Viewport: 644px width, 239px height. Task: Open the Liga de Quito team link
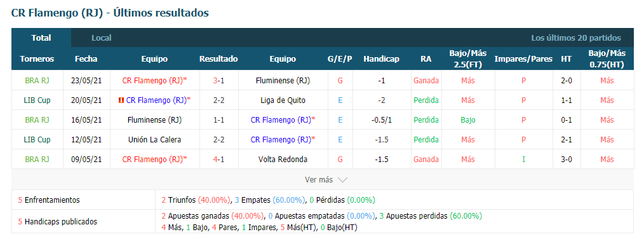[283, 100]
